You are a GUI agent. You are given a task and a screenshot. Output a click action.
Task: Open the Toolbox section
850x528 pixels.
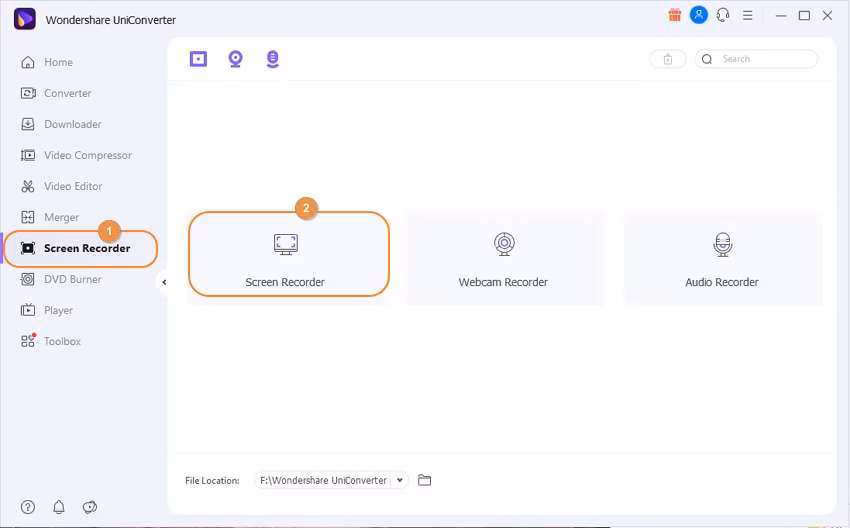51,341
